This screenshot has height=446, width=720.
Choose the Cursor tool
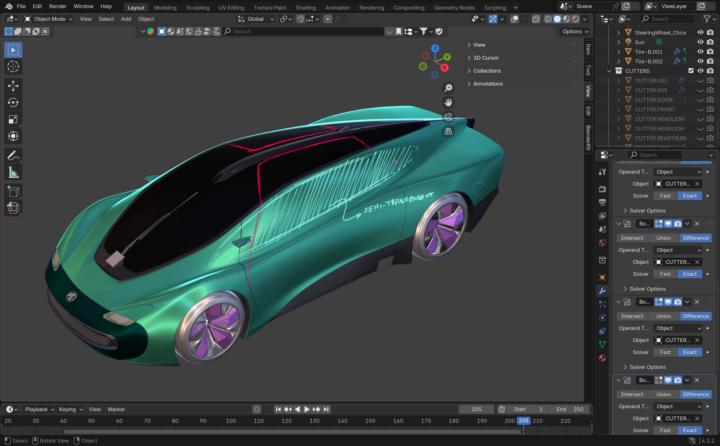click(x=13, y=66)
